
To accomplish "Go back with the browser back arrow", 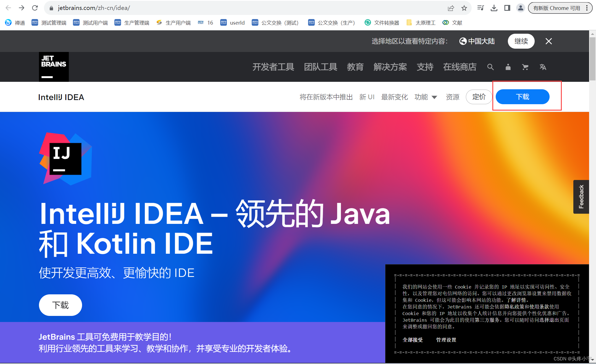I will tap(8, 8).
